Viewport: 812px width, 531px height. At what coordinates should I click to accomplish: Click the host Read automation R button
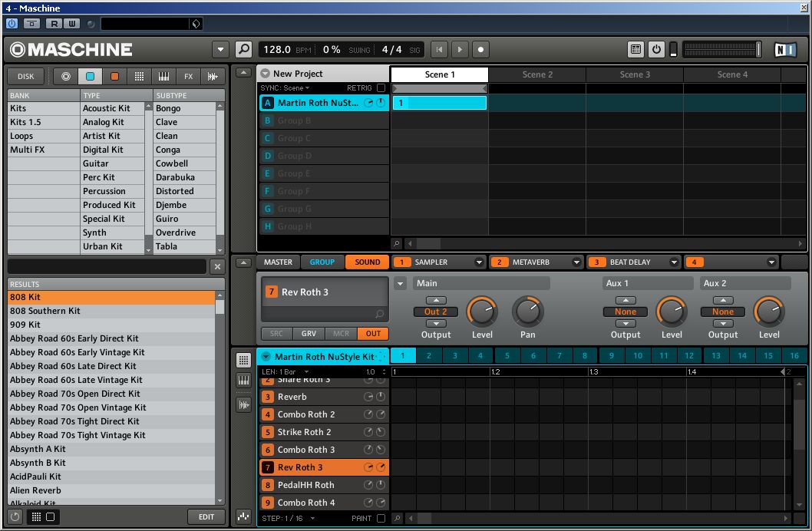tap(54, 23)
